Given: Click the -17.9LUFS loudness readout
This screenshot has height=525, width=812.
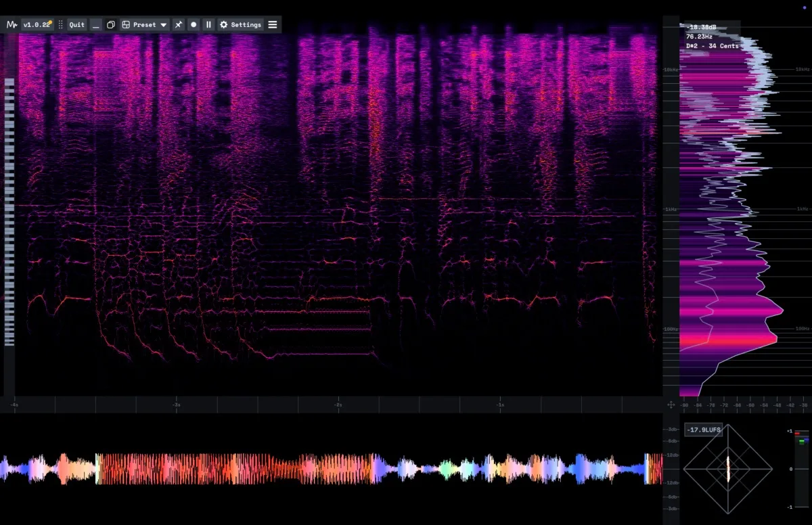Looking at the screenshot, I should click(703, 430).
